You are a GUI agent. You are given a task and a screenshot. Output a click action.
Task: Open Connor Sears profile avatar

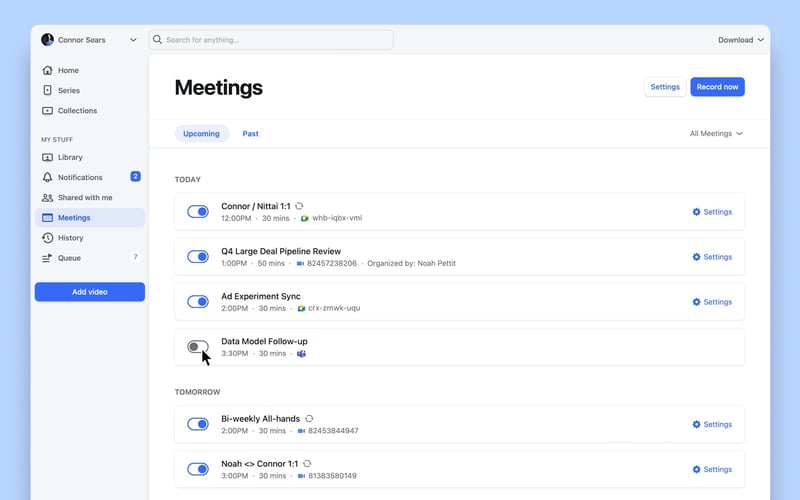point(47,40)
